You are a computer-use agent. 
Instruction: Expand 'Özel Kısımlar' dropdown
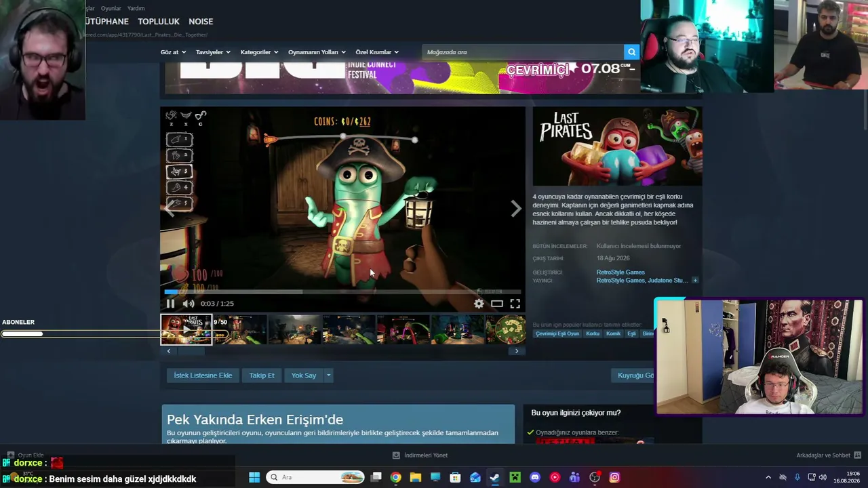tap(377, 52)
